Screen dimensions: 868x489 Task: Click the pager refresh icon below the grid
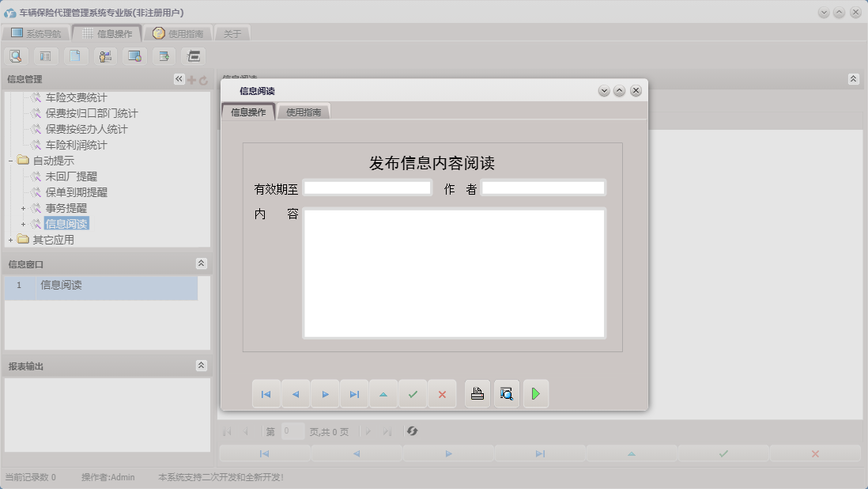(412, 431)
